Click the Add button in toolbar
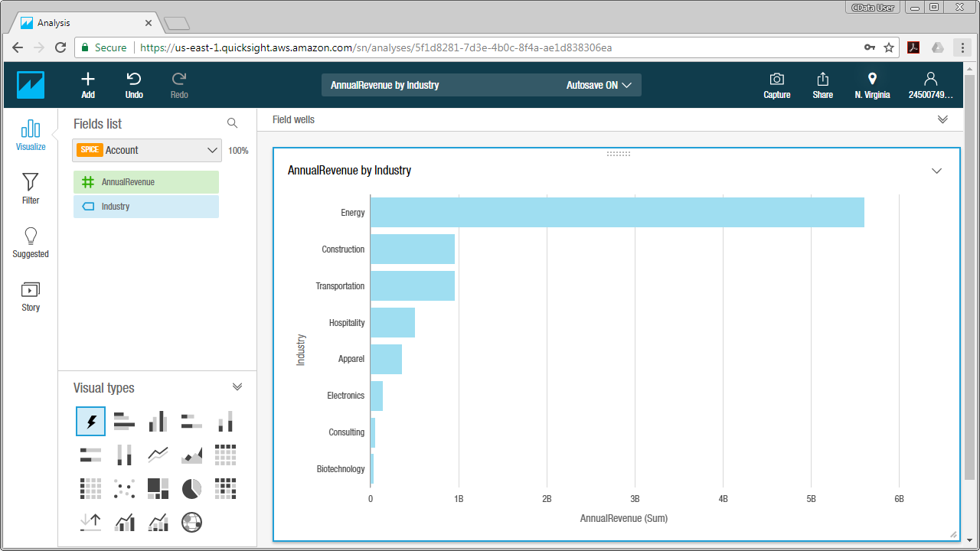 [88, 84]
